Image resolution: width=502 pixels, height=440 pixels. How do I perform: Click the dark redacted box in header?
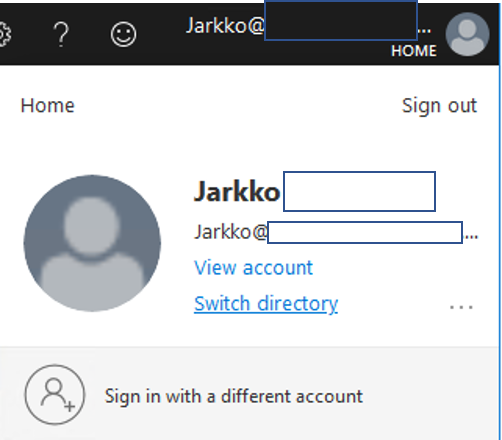click(341, 21)
